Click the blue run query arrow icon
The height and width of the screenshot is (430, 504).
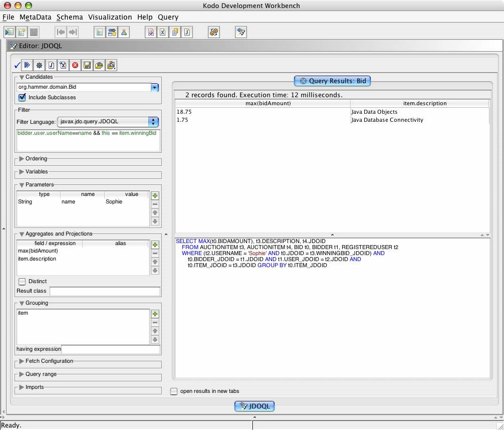click(x=28, y=65)
